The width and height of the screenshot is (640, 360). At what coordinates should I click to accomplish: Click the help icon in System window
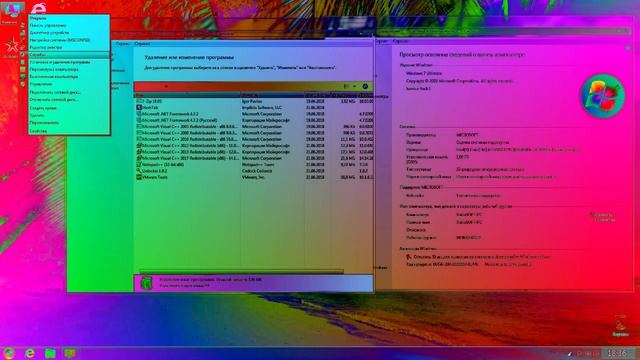point(628,48)
